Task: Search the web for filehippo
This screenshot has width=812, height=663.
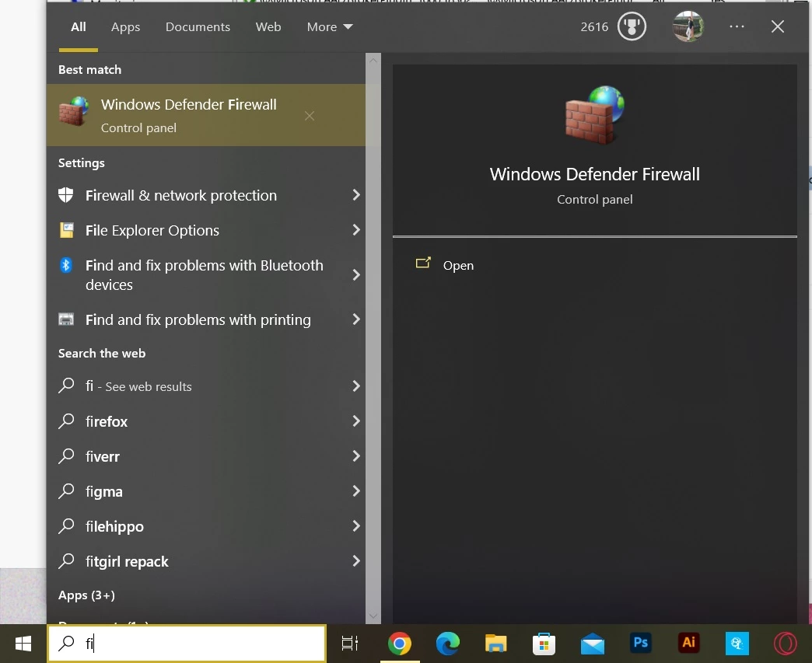Action: click(x=206, y=526)
